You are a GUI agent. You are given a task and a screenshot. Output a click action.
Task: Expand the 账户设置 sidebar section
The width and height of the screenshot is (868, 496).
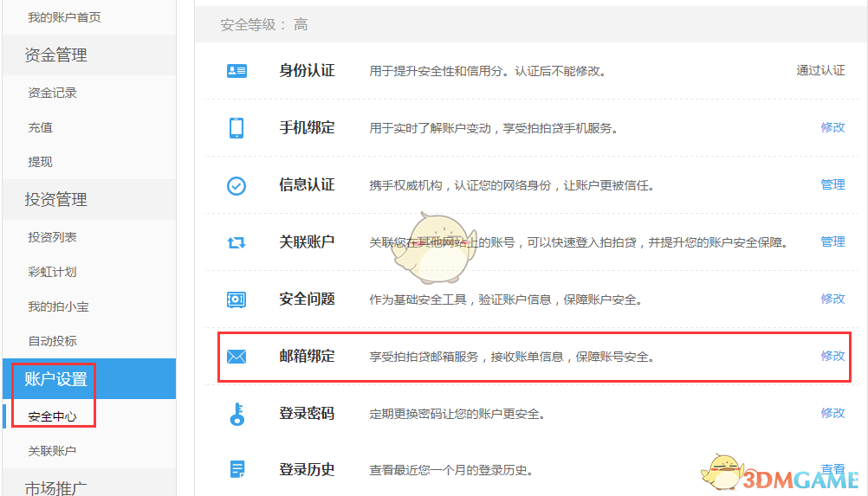[55, 379]
